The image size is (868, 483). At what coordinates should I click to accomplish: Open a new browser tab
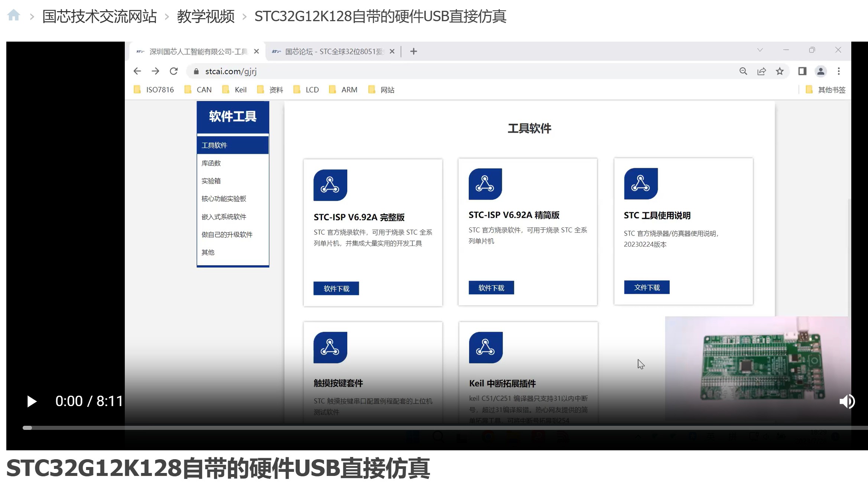[x=414, y=51]
